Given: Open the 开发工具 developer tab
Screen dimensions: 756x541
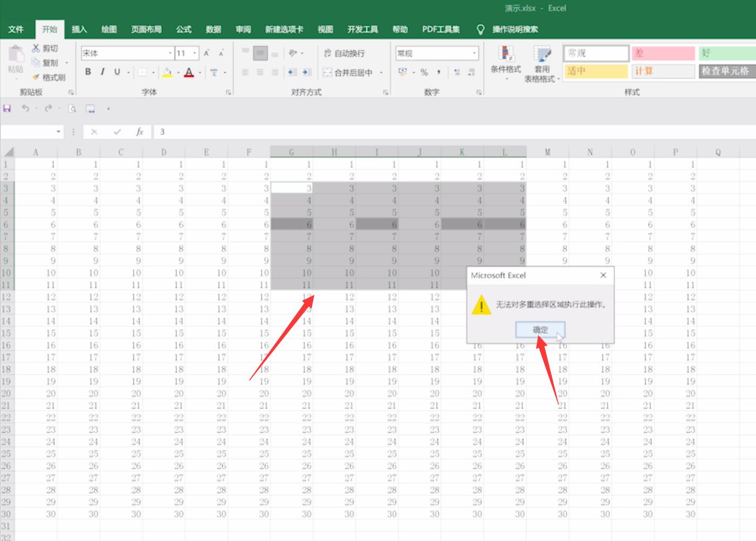Looking at the screenshot, I should pyautogui.click(x=362, y=29).
